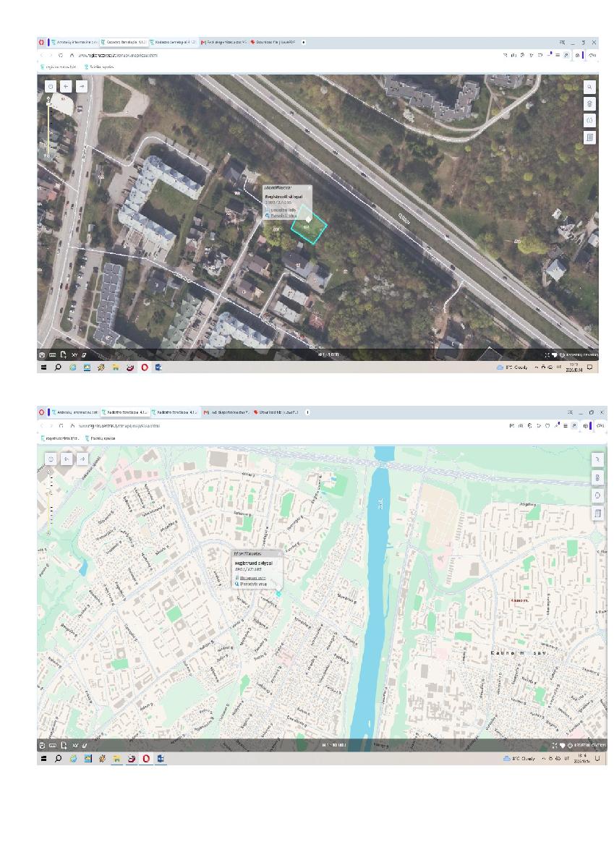
Task: Open the legend list button on the street map
Action: 597,513
